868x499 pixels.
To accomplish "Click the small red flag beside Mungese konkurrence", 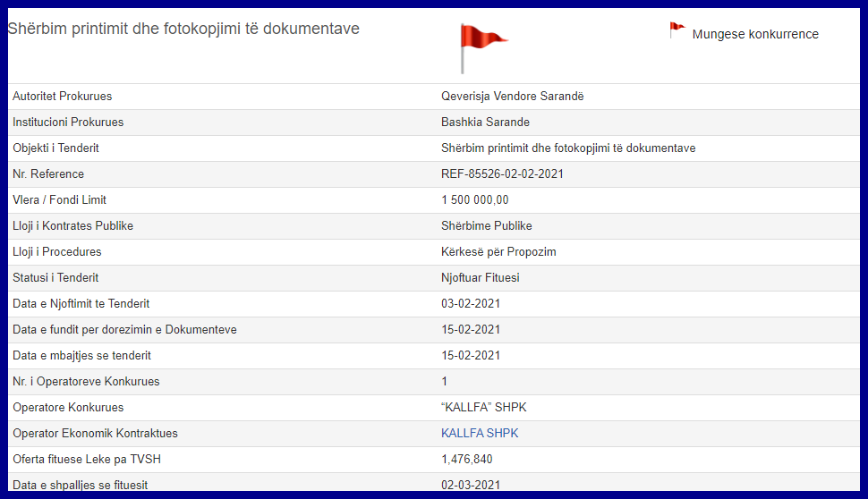I will (x=677, y=30).
